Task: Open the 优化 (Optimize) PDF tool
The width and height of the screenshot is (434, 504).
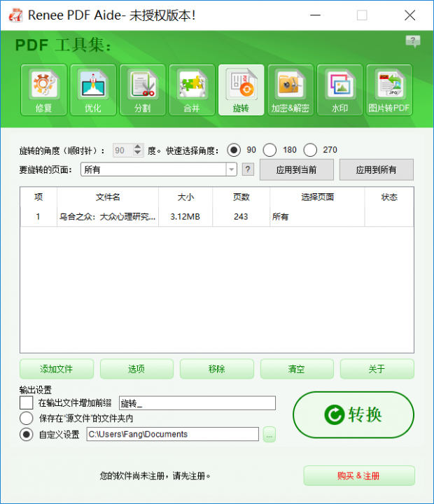Action: 93,90
